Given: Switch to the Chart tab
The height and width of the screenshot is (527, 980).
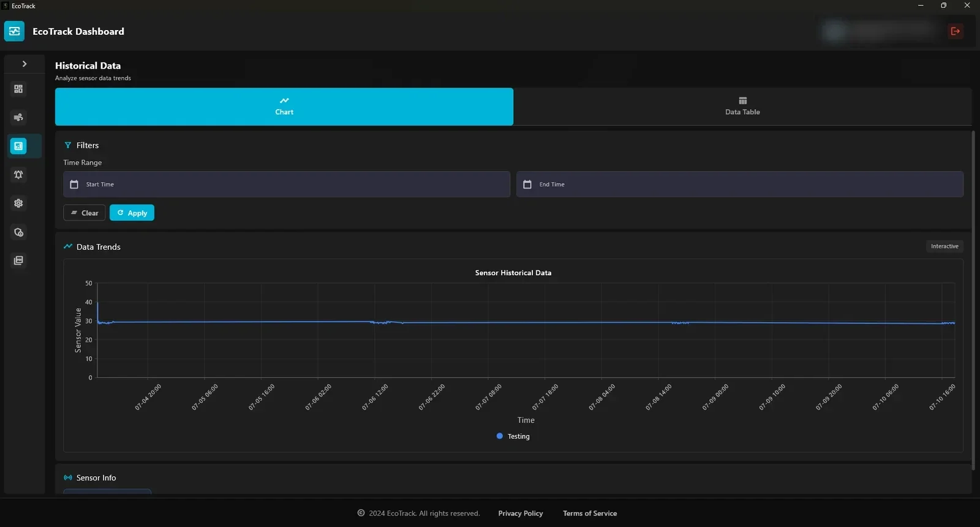Looking at the screenshot, I should pos(284,107).
